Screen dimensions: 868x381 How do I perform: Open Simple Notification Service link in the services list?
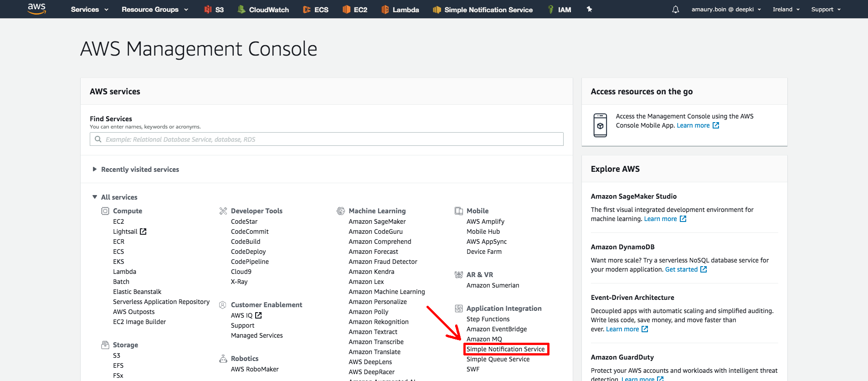tap(505, 349)
